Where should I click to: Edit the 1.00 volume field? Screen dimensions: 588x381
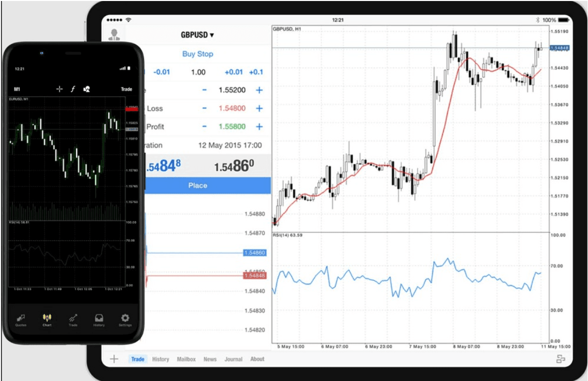[x=198, y=72]
